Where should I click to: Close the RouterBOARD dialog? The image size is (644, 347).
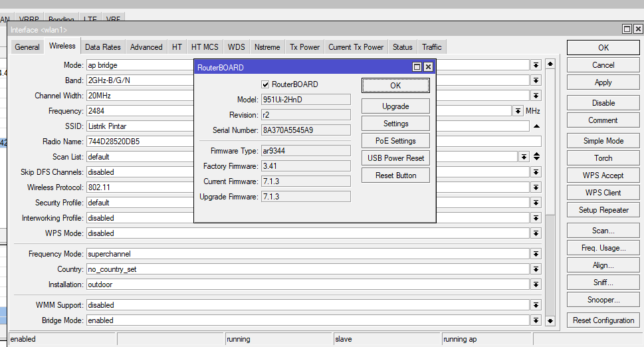point(428,67)
